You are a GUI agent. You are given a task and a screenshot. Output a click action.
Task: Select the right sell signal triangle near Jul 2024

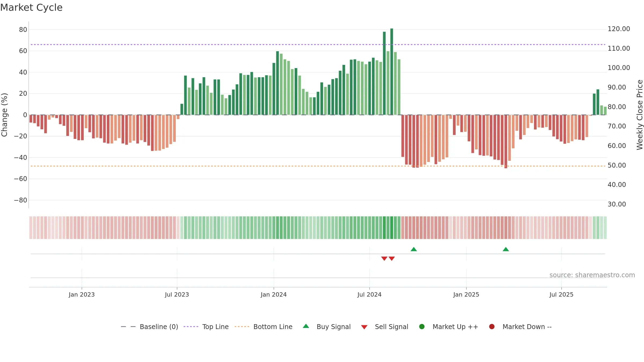[392, 258]
